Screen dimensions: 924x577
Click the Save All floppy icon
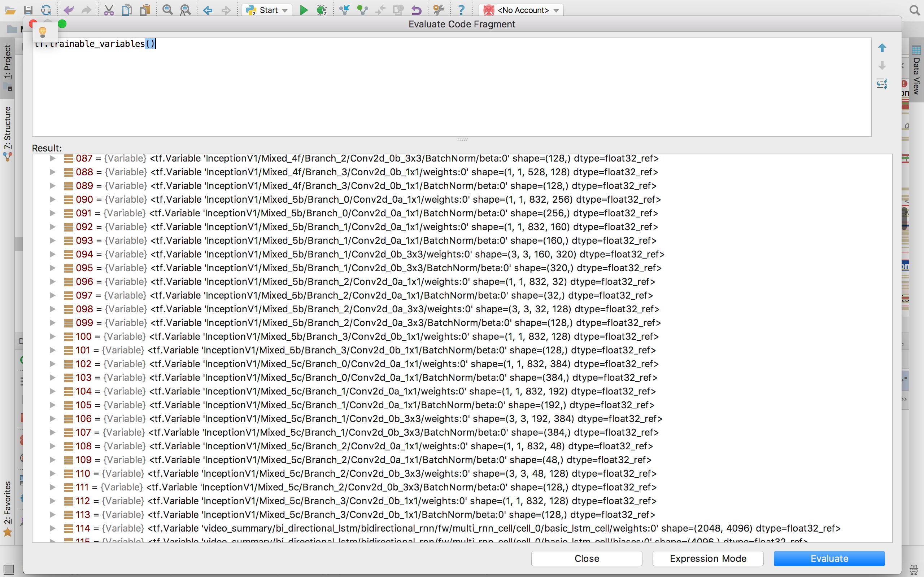tap(28, 10)
